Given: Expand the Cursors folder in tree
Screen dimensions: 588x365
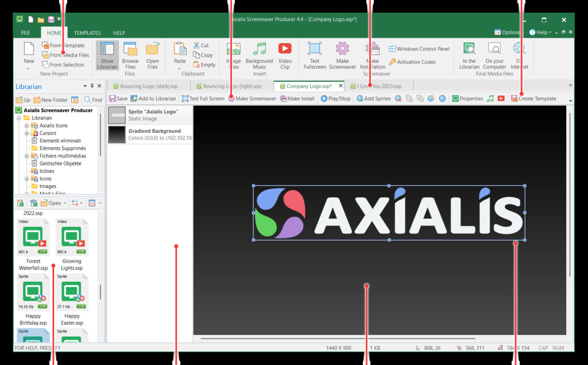Looking at the screenshot, I should pos(26,133).
